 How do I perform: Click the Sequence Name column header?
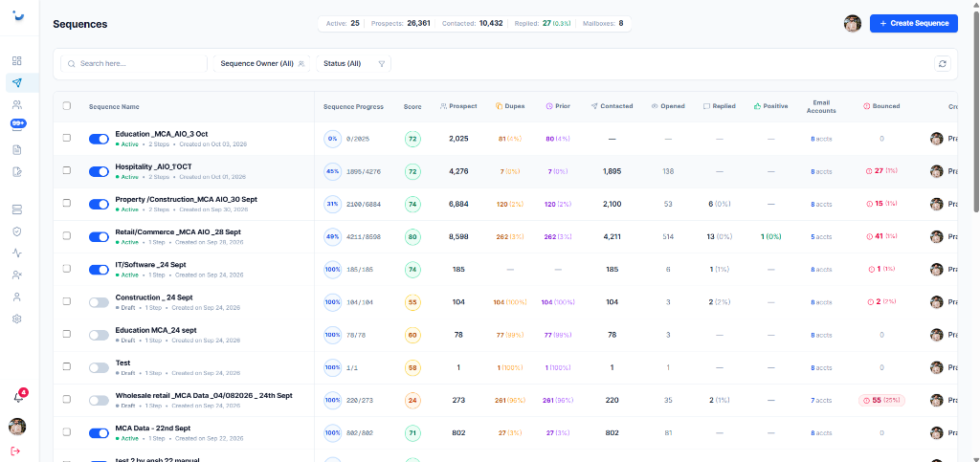click(114, 107)
